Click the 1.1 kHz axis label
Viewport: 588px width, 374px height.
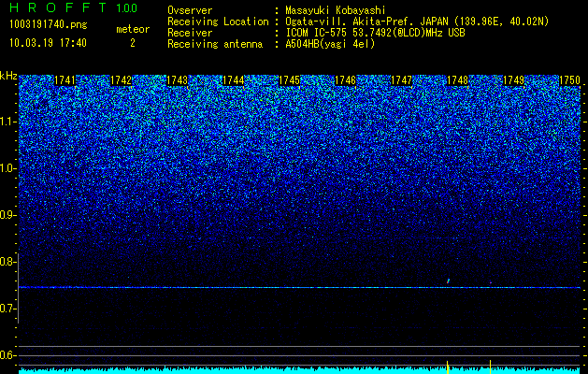8,122
